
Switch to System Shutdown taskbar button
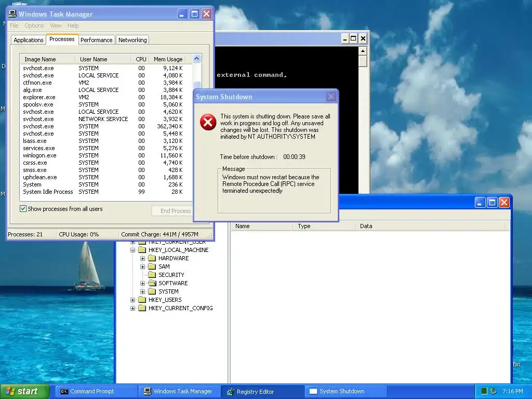tap(345, 391)
